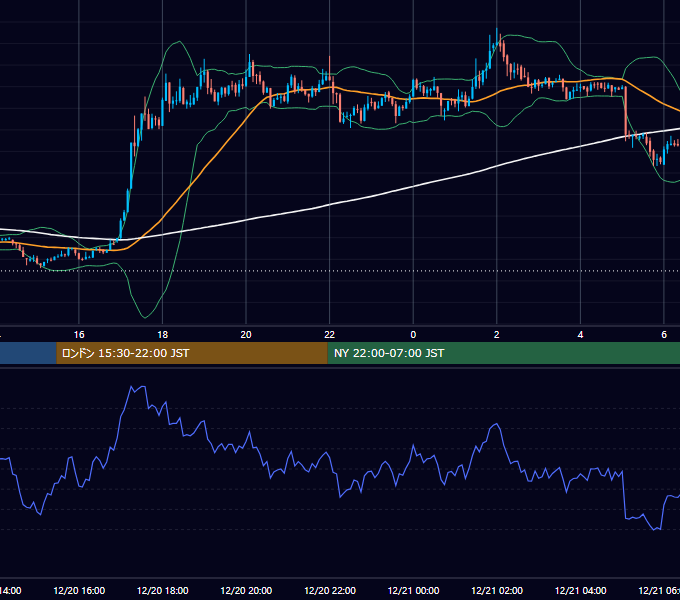Click the time axis label 22
The height and width of the screenshot is (600, 680).
tap(330, 334)
